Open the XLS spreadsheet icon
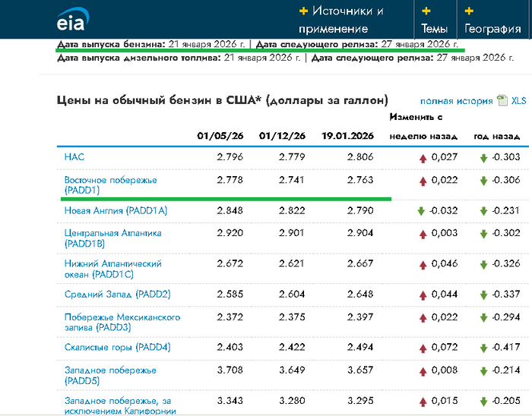532x416 pixels. [502, 101]
